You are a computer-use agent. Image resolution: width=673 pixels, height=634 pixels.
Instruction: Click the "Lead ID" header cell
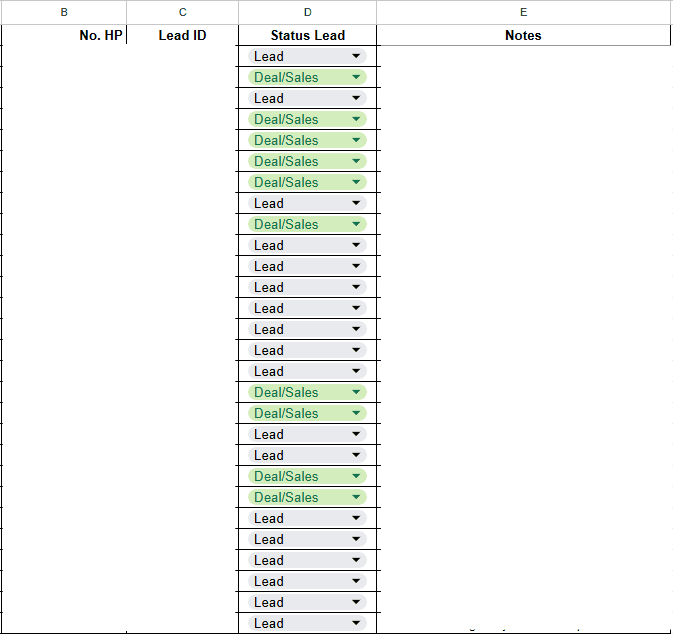pyautogui.click(x=182, y=35)
